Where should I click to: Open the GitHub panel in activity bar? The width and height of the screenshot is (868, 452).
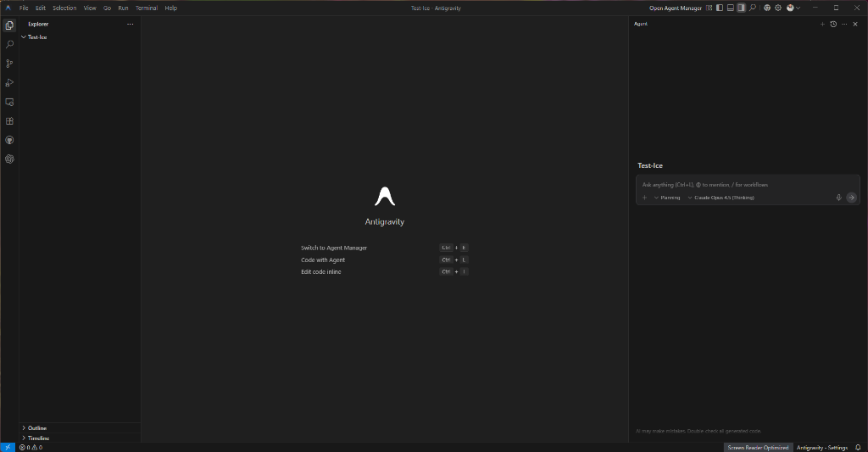coord(9,140)
